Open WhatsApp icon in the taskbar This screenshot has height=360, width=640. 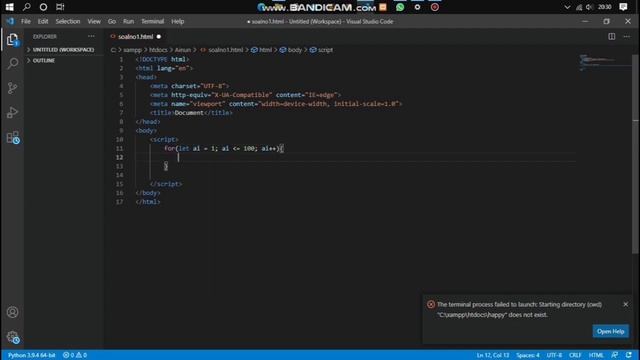point(400,7)
